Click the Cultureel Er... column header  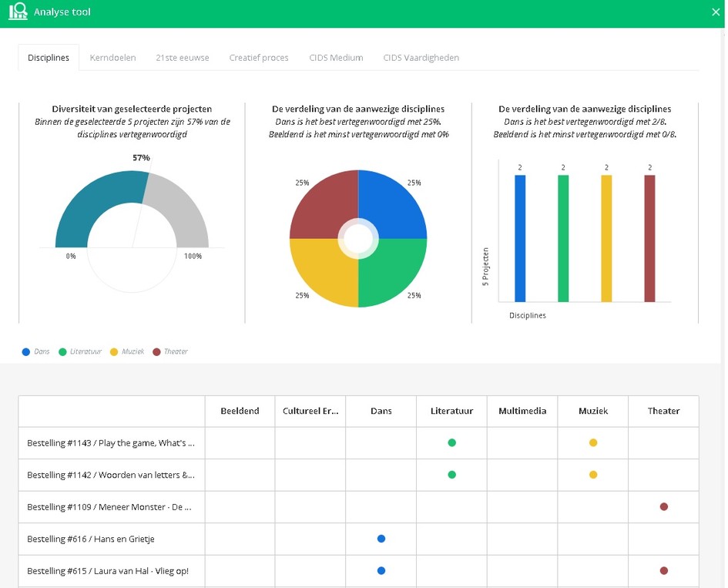coord(310,411)
